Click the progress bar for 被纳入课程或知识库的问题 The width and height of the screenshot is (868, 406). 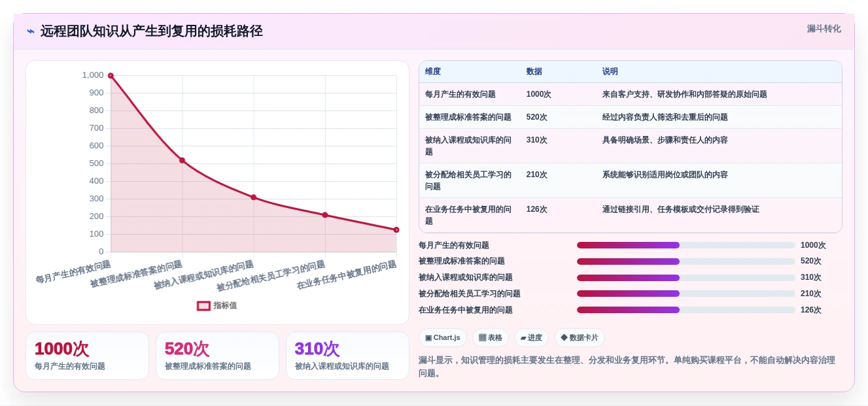[686, 278]
